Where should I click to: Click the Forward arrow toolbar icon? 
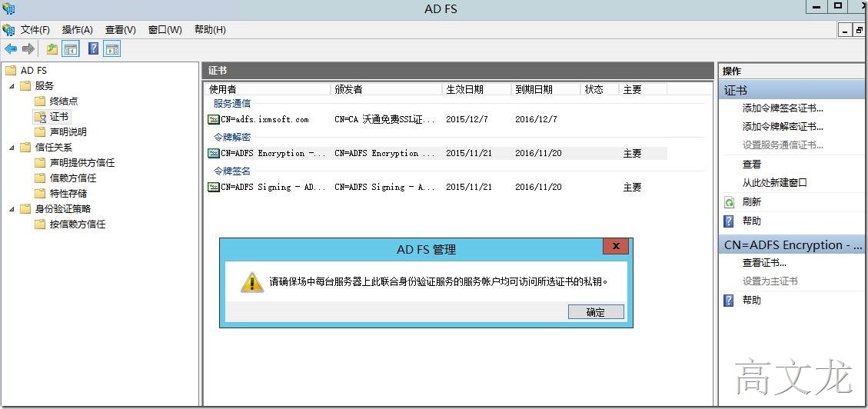(x=28, y=49)
